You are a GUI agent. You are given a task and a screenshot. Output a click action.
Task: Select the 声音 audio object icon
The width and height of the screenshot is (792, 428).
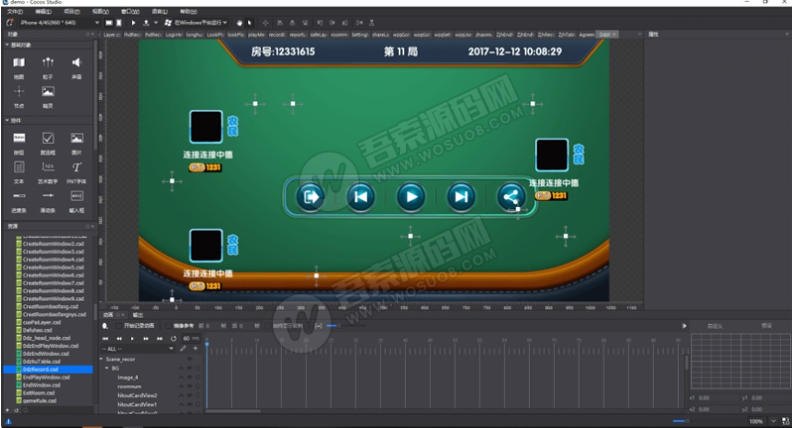[76, 63]
